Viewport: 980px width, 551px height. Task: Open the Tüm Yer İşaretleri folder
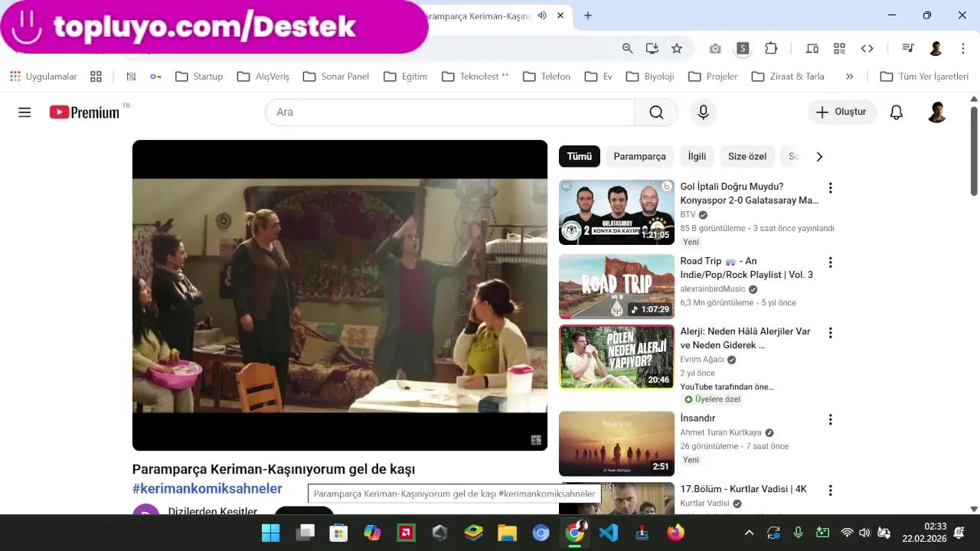click(x=925, y=77)
